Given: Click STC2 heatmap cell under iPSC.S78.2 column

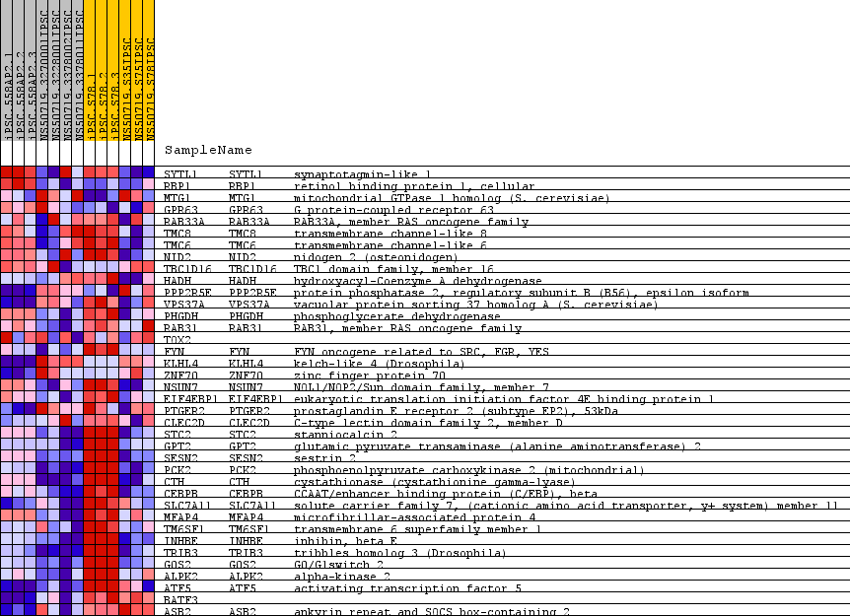Looking at the screenshot, I should [102, 434].
